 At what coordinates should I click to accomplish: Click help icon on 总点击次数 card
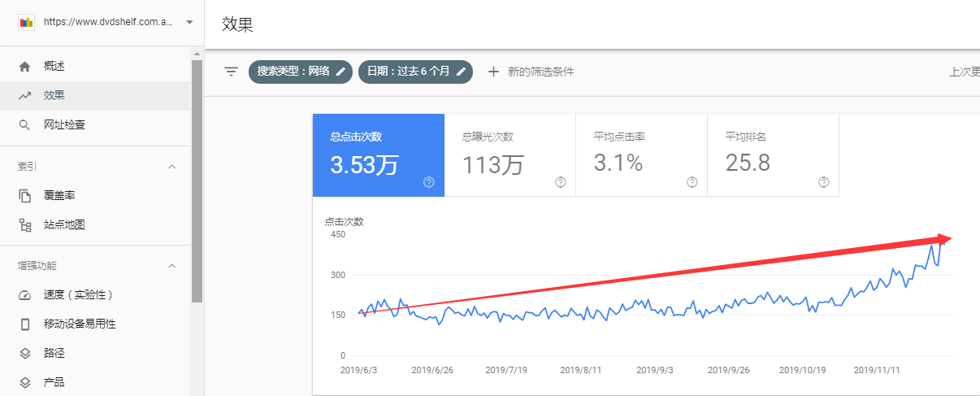pos(429,182)
